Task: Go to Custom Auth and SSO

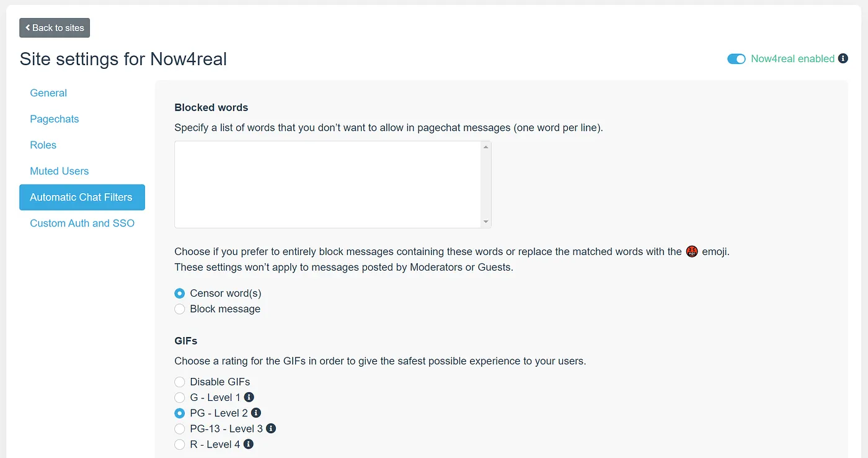Action: [x=82, y=223]
